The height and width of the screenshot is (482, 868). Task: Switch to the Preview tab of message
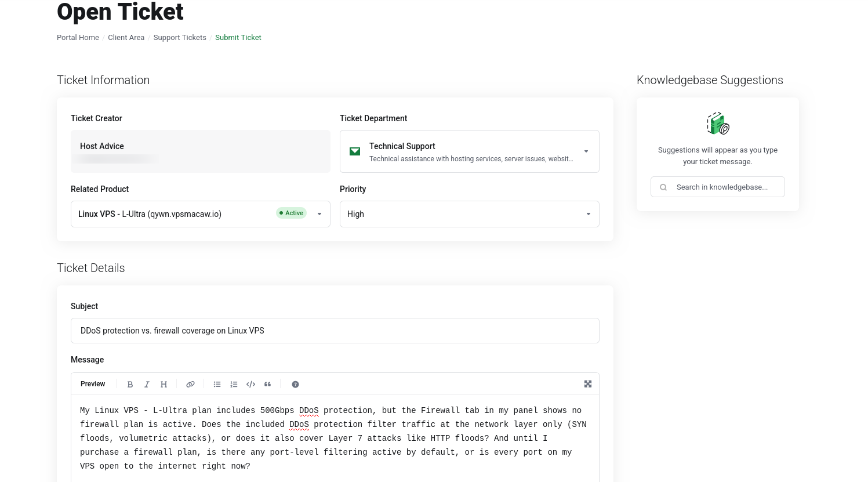pyautogui.click(x=93, y=384)
